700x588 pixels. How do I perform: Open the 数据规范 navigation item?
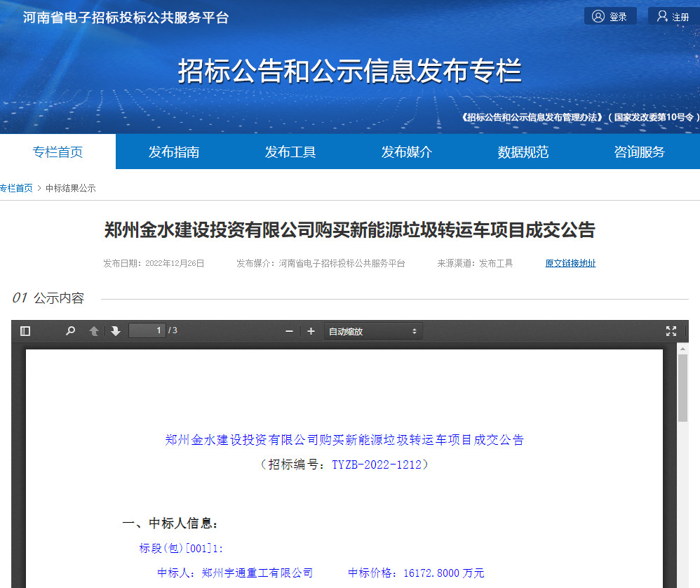pyautogui.click(x=523, y=152)
